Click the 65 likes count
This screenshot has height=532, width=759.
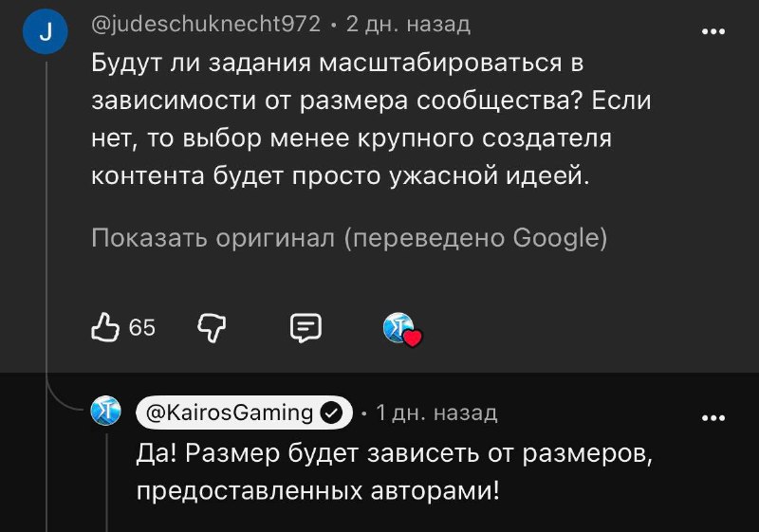[x=141, y=328]
